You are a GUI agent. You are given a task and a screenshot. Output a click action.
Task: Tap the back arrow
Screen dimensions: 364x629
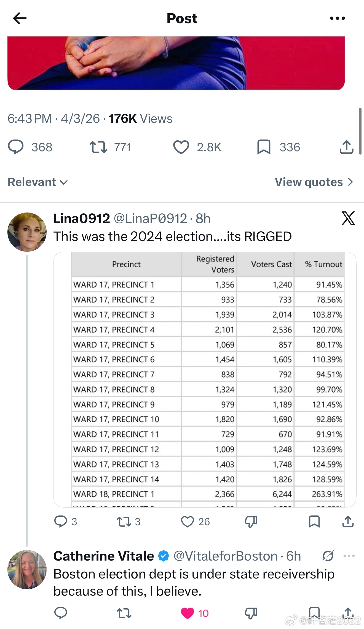point(20,18)
